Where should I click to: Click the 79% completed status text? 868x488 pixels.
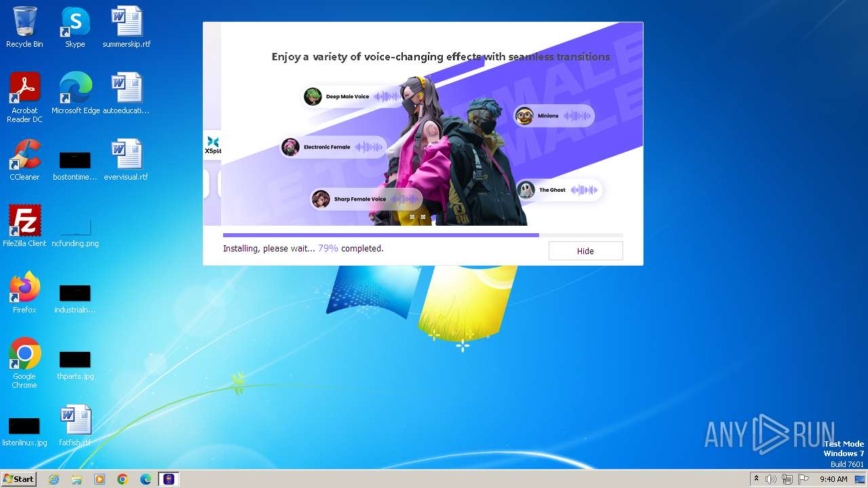(x=351, y=249)
